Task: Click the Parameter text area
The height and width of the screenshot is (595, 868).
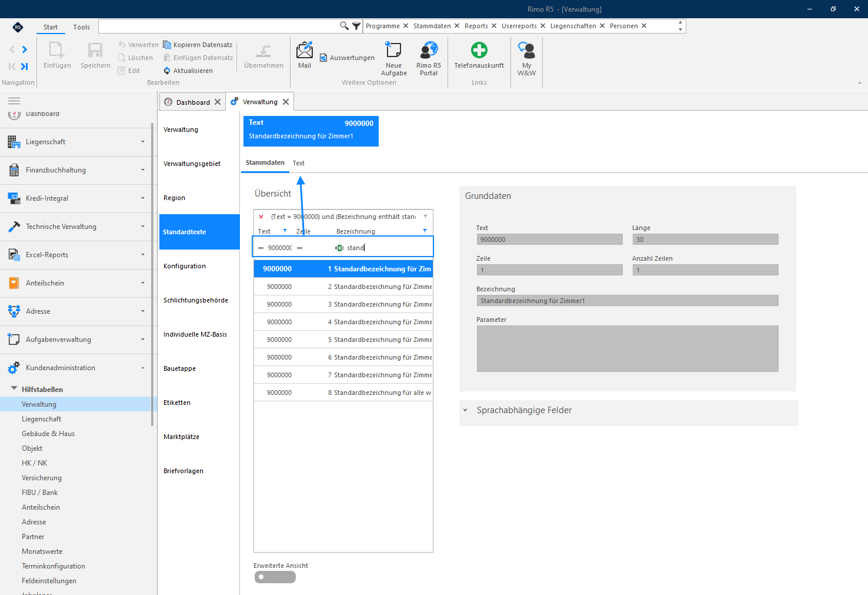Action: tap(627, 348)
